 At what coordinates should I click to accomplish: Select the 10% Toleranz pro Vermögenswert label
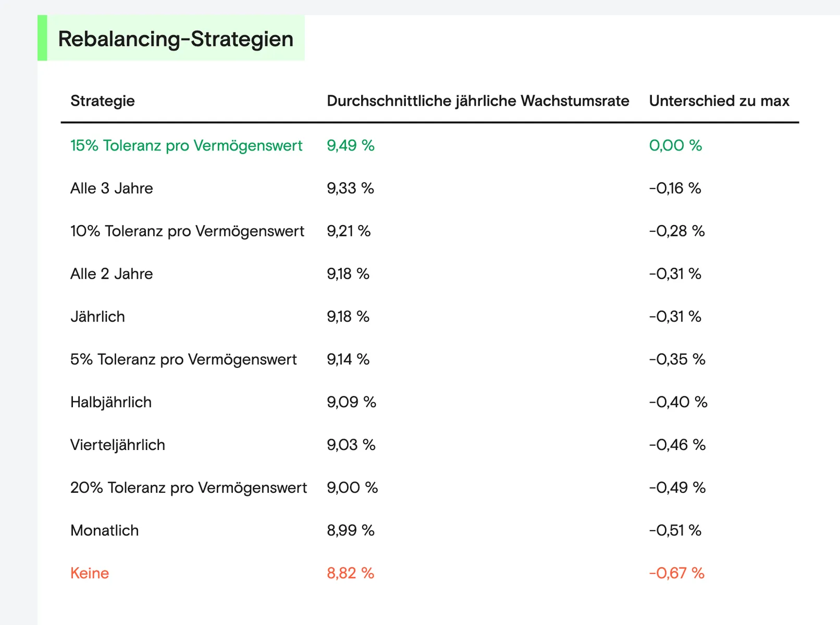[x=187, y=231]
